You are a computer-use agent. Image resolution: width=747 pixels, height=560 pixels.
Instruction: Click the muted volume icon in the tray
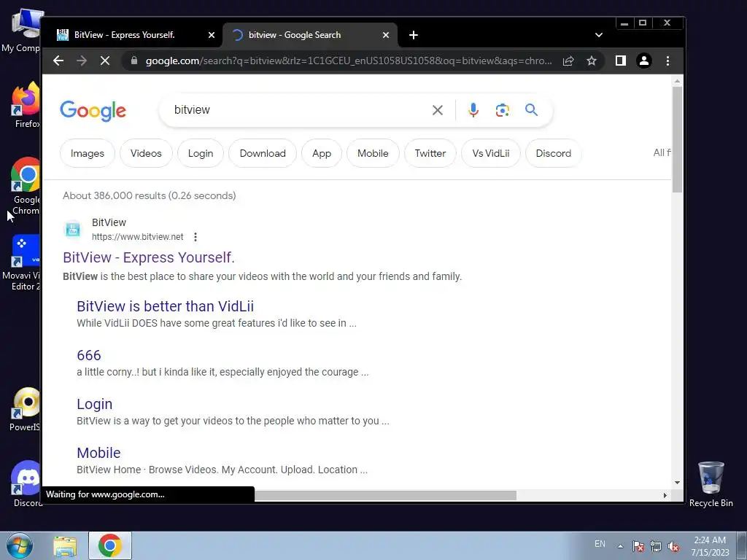pos(673,546)
